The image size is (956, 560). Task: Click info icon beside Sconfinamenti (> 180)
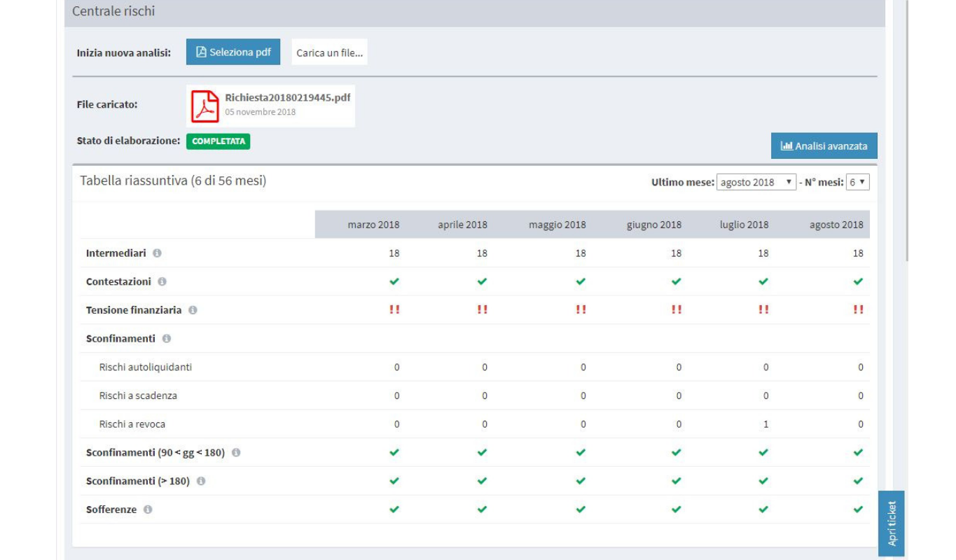coord(201,482)
